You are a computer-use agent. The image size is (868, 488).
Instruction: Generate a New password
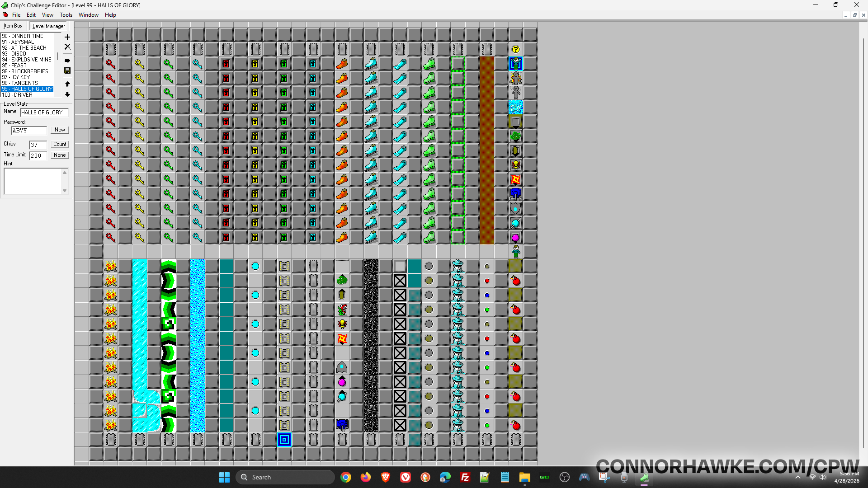(x=60, y=130)
